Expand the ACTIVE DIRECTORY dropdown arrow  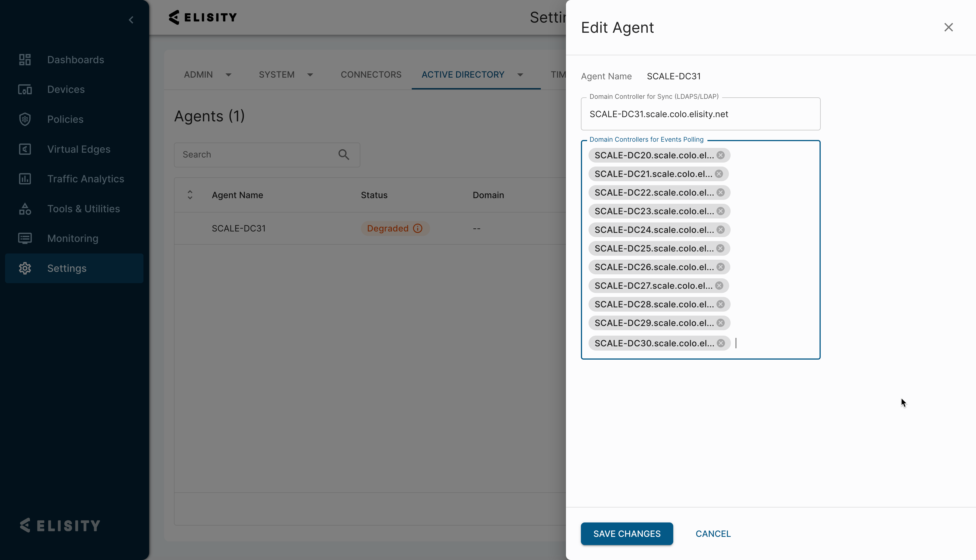[x=520, y=75]
